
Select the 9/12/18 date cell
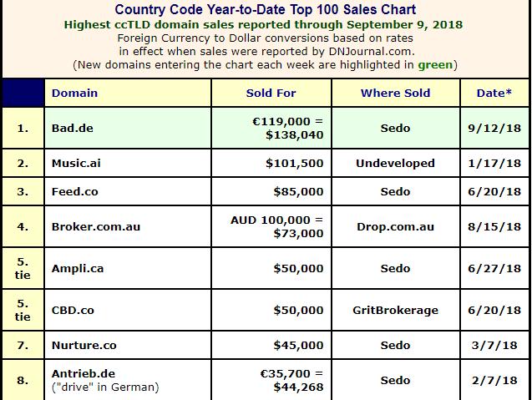pos(495,128)
